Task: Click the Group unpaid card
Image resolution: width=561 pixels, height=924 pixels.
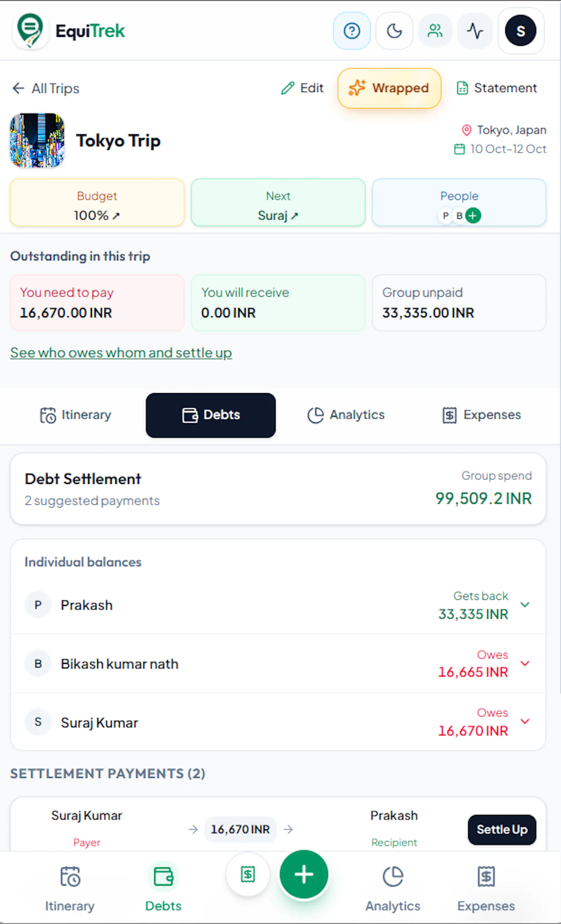Action: click(459, 303)
